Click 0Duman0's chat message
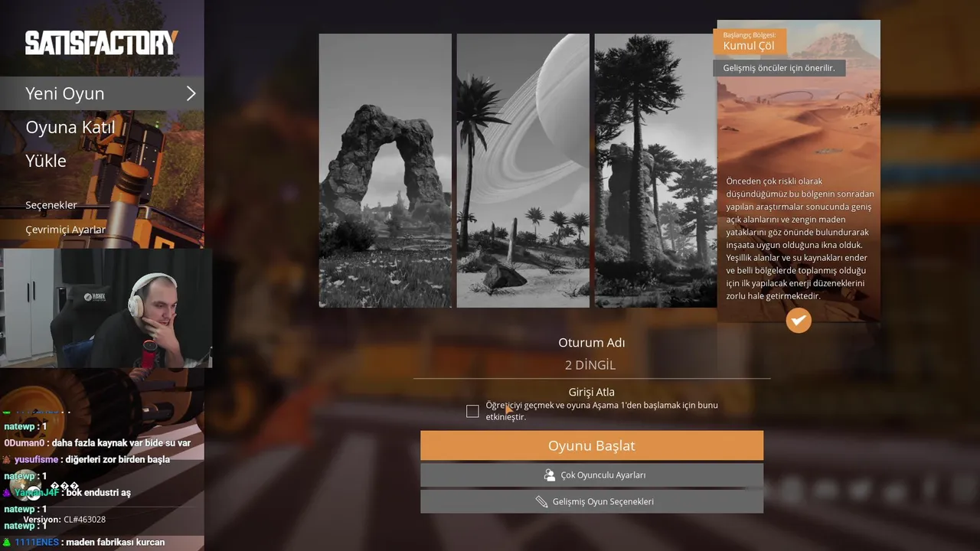 (x=97, y=443)
